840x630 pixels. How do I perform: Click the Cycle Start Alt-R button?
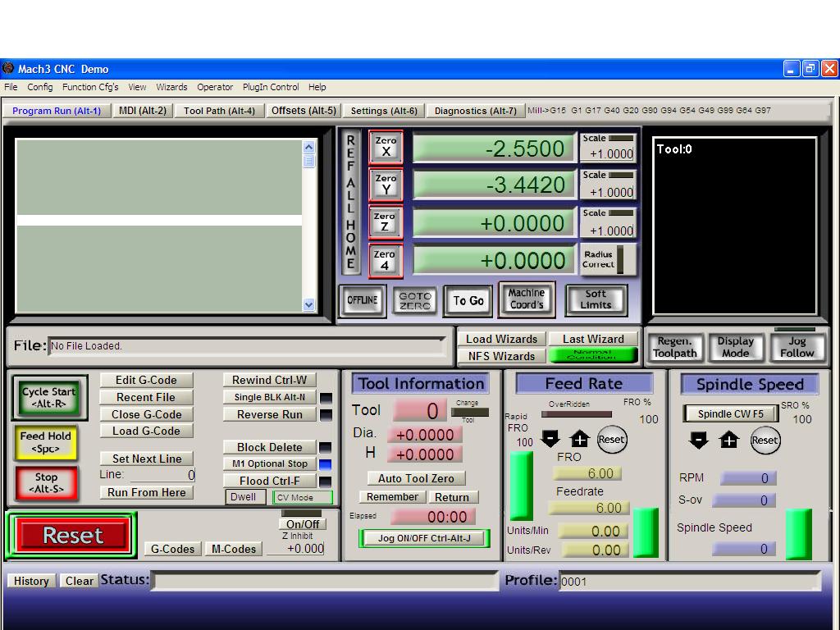pos(48,398)
